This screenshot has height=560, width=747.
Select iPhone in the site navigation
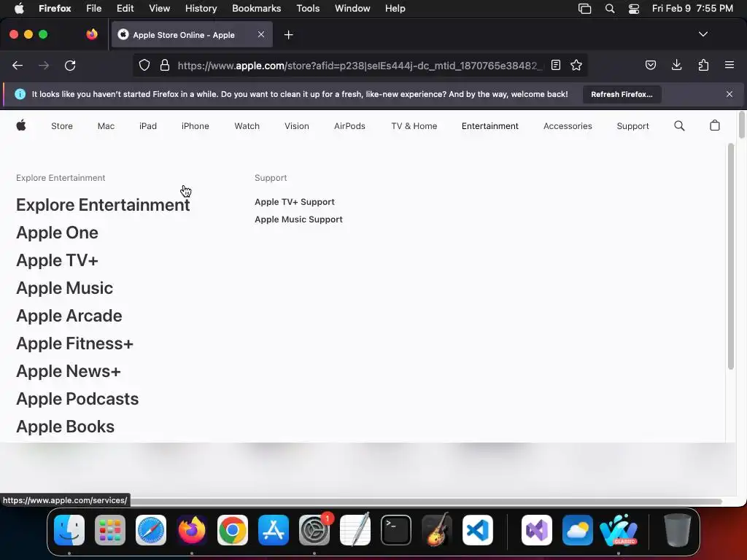(x=196, y=126)
